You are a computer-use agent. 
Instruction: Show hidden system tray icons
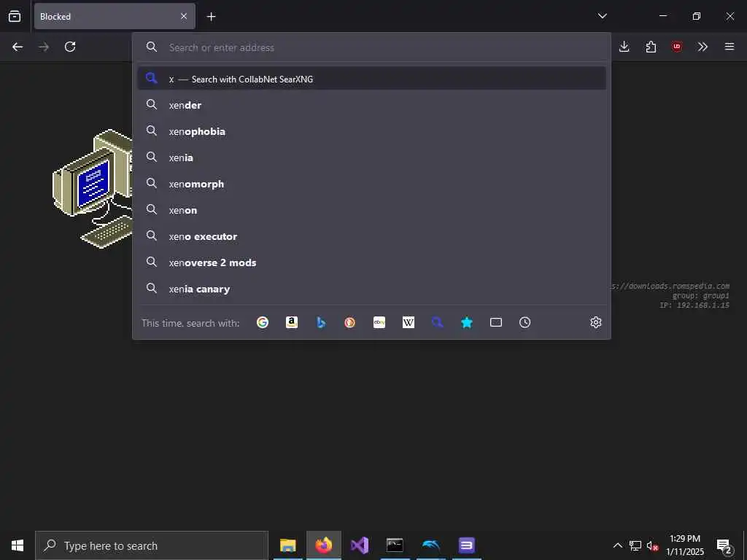(617, 545)
